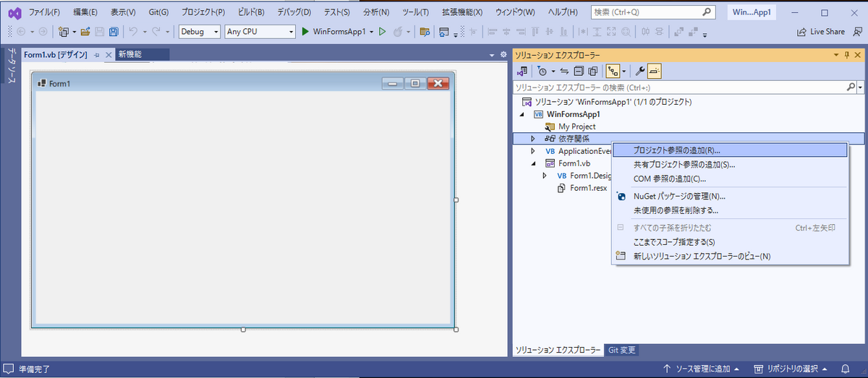Select プロジェクト参照の追加(R)... in context menu
868x378 pixels.
coord(729,150)
